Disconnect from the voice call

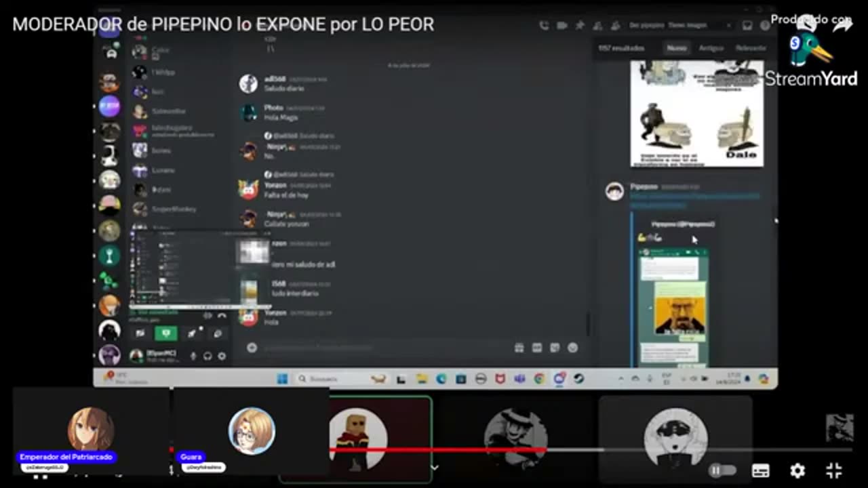[221, 316]
